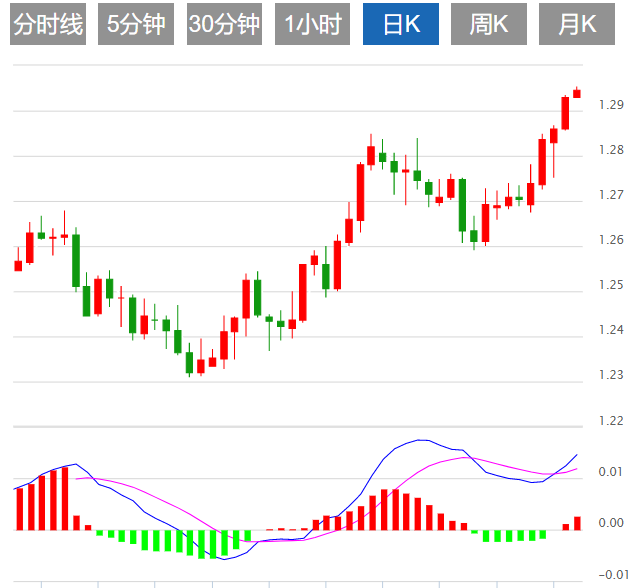Click the 1.23 price axis label
Viewport: 638px width, 588px height.
point(611,375)
